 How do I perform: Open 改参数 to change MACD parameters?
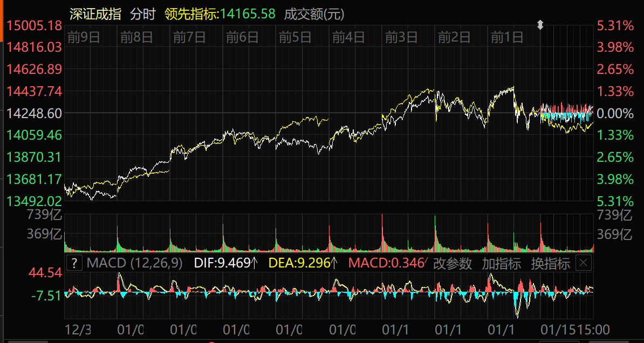(453, 264)
